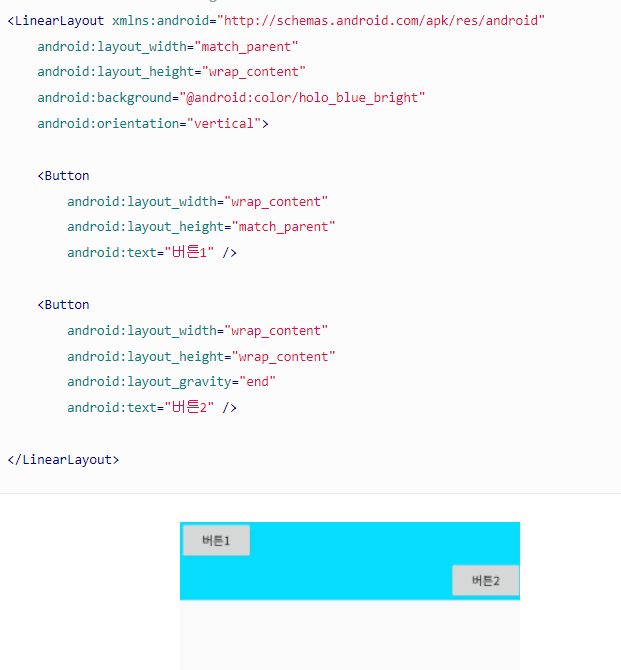The image size is (621, 670).
Task: Click the closing </LinearLayout> tag
Action: tap(63, 460)
